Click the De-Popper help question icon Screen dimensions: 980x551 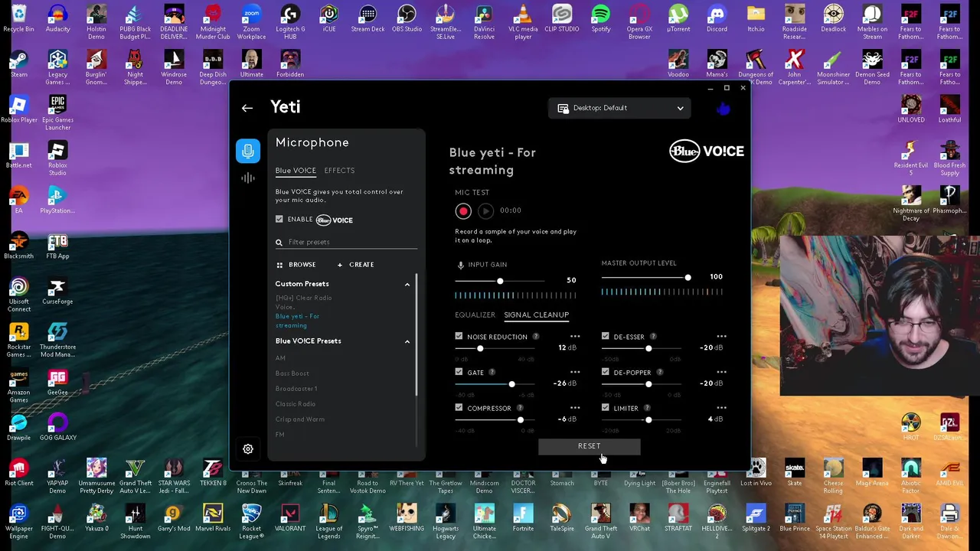660,373
